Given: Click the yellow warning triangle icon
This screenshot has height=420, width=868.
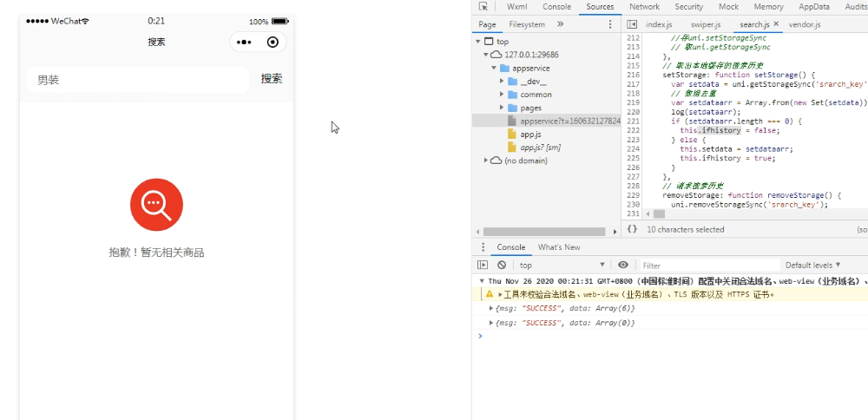Looking at the screenshot, I should pyautogui.click(x=490, y=294).
